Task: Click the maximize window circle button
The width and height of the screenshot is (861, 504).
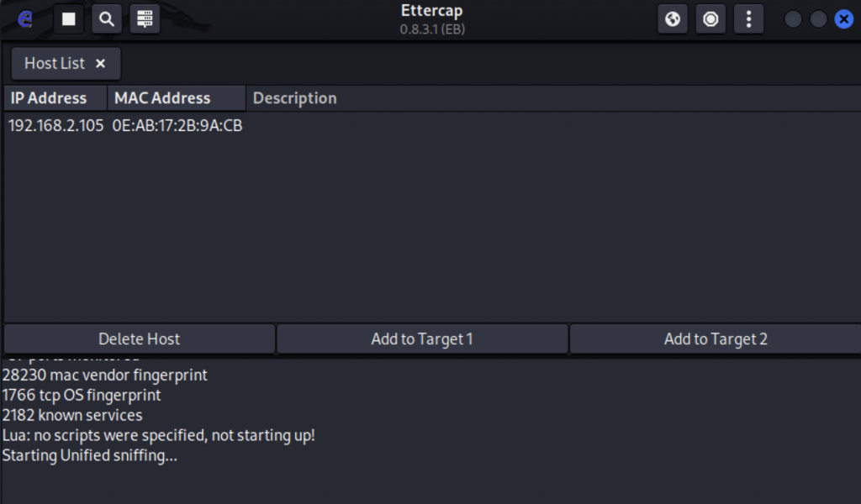Action: pyautogui.click(x=818, y=19)
